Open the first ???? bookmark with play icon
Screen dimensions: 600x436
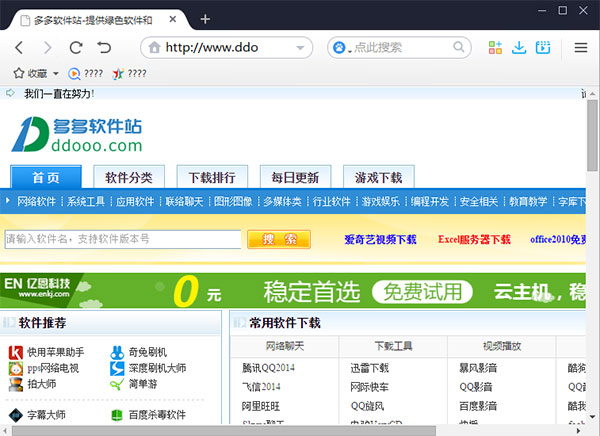[85, 73]
